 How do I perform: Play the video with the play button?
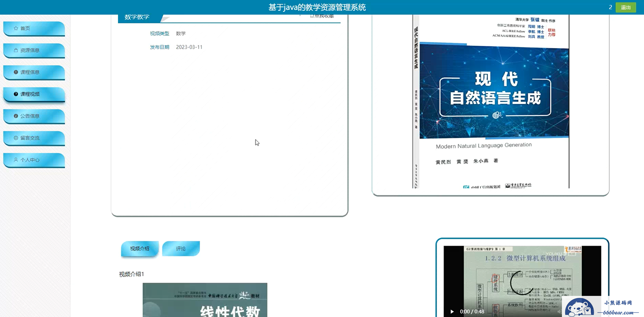tap(452, 311)
